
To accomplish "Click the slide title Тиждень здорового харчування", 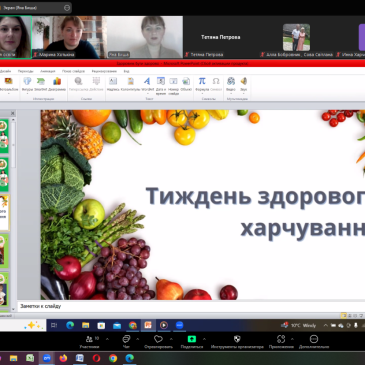I will (255, 212).
